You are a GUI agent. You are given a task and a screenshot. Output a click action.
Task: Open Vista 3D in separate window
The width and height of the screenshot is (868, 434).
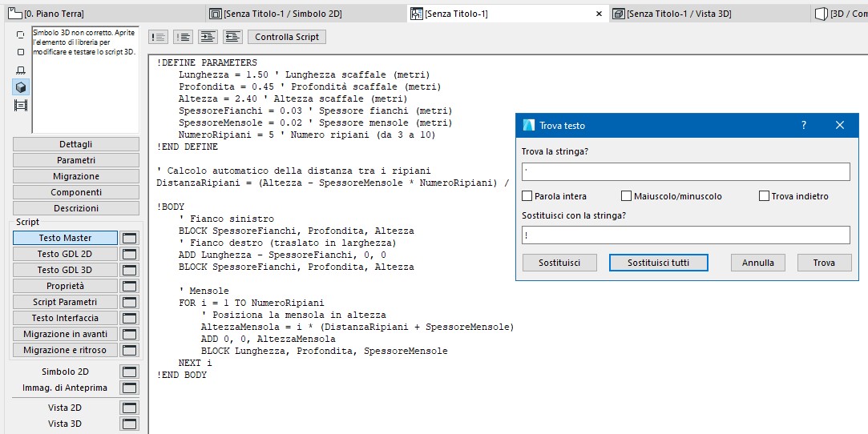pyautogui.click(x=129, y=424)
